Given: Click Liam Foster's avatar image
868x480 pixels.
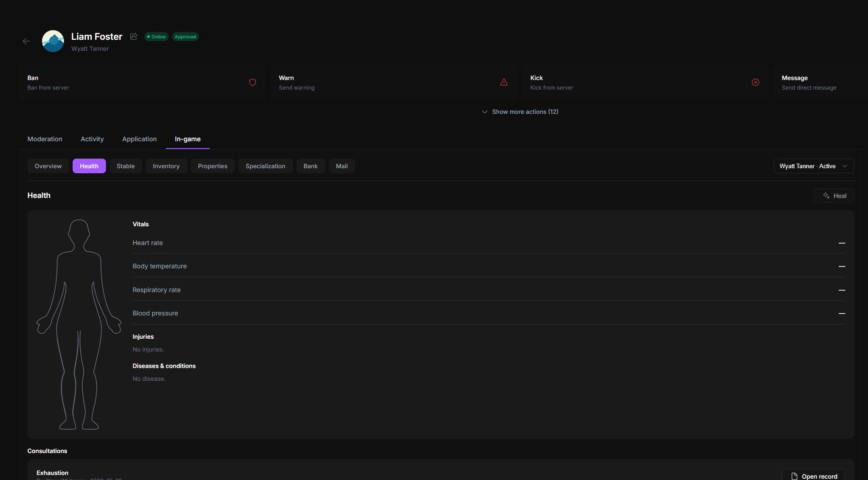Looking at the screenshot, I should pos(53,41).
